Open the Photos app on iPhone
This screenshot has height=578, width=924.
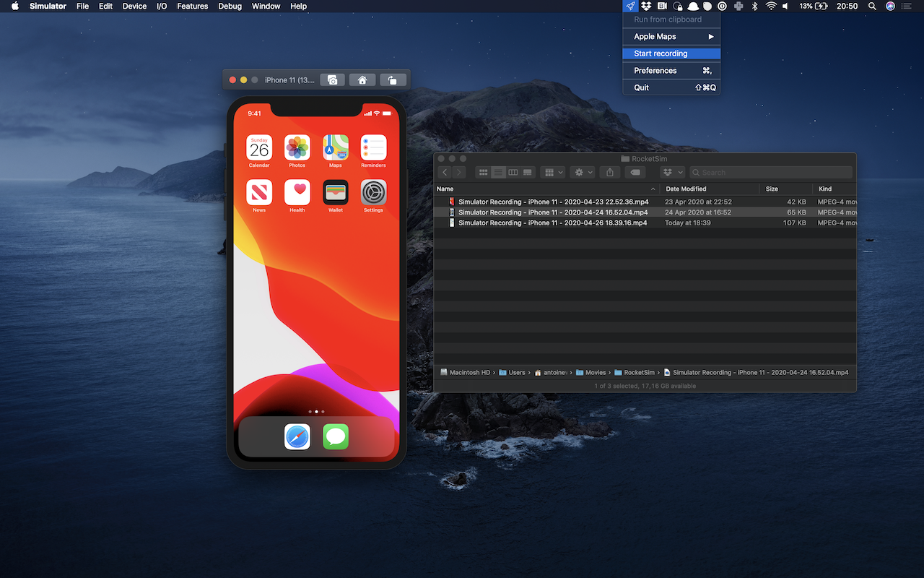[297, 147]
